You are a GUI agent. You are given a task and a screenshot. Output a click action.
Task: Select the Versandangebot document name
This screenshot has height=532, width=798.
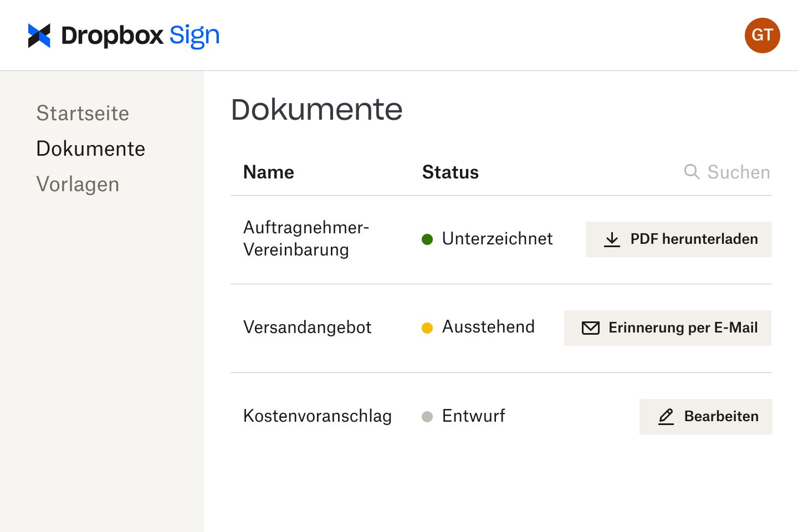pyautogui.click(x=308, y=328)
